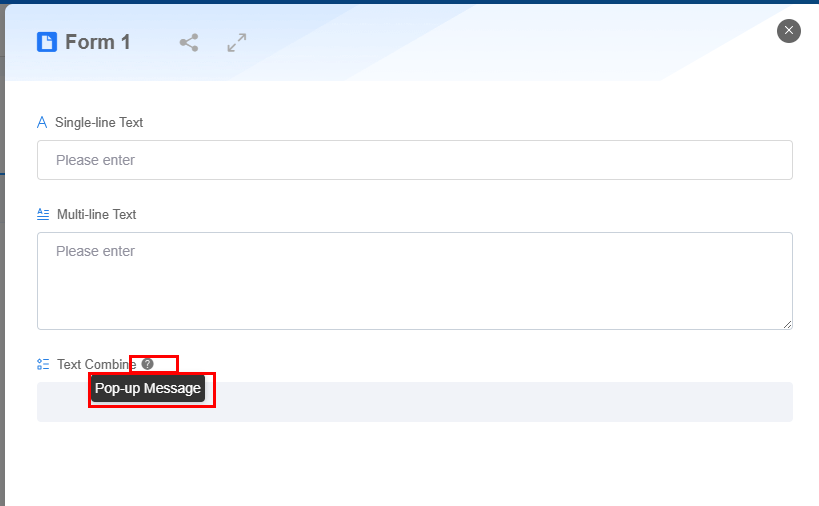Image resolution: width=819 pixels, height=506 pixels.
Task: Click the "Multi-line Text" label
Action: [97, 215]
